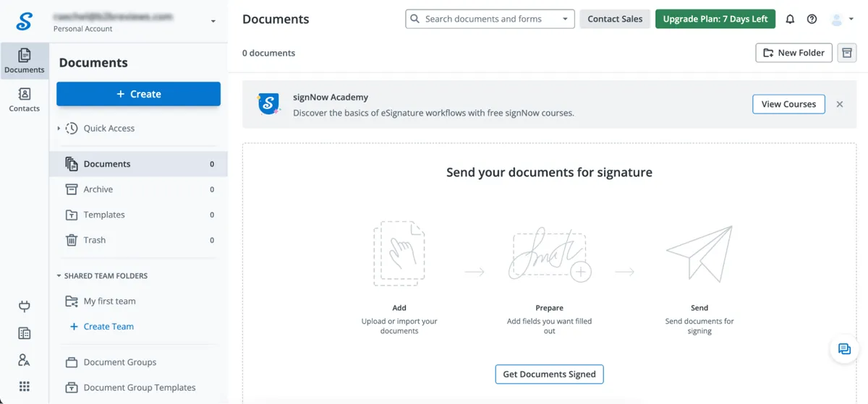Open notifications bell
The image size is (868, 404).
pyautogui.click(x=790, y=19)
